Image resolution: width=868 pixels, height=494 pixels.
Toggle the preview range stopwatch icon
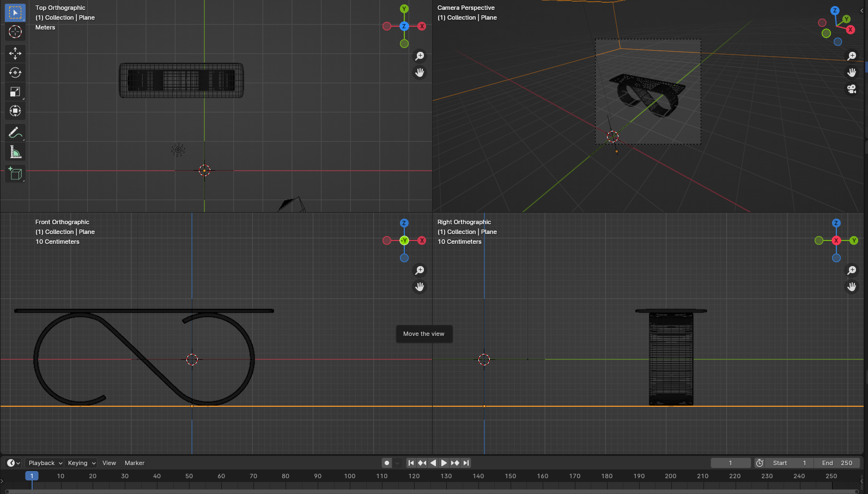click(760, 463)
